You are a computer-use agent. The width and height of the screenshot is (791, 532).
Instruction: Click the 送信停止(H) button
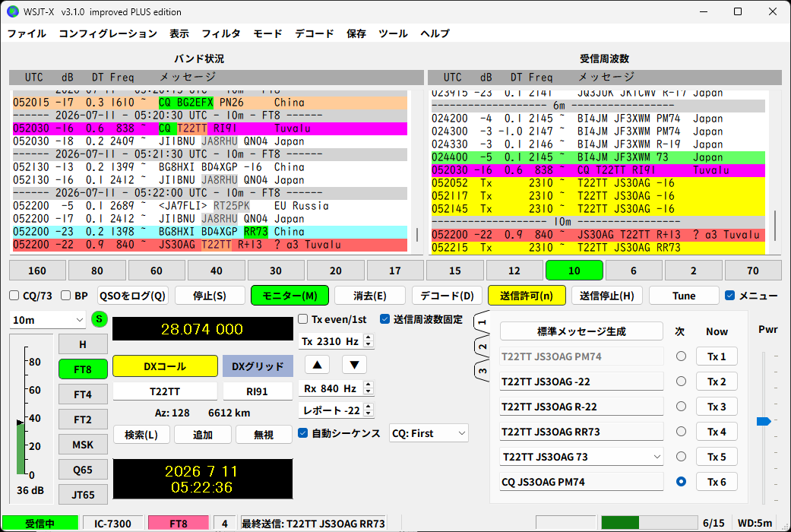click(607, 296)
